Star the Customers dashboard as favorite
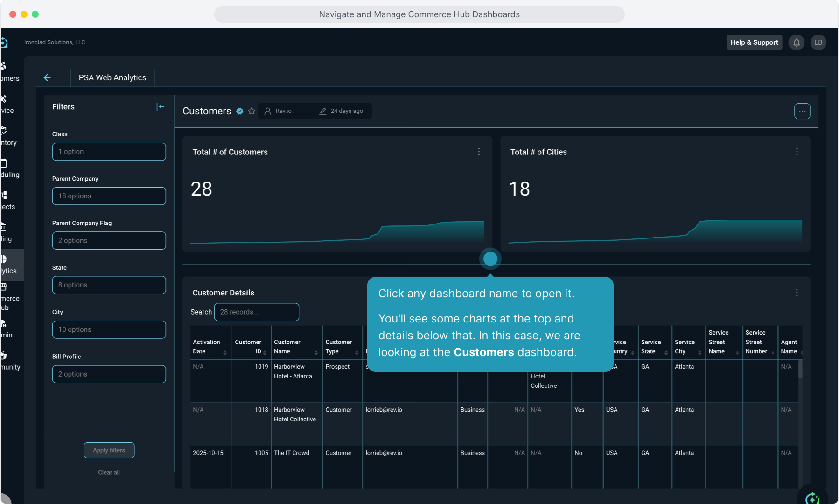The height and width of the screenshot is (504, 839). click(x=252, y=111)
